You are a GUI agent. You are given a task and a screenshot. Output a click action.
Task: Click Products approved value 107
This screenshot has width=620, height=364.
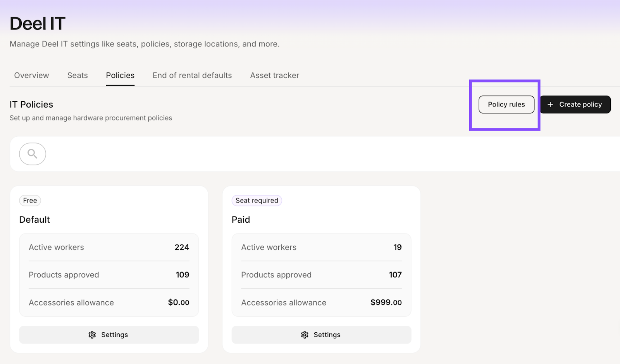click(395, 275)
